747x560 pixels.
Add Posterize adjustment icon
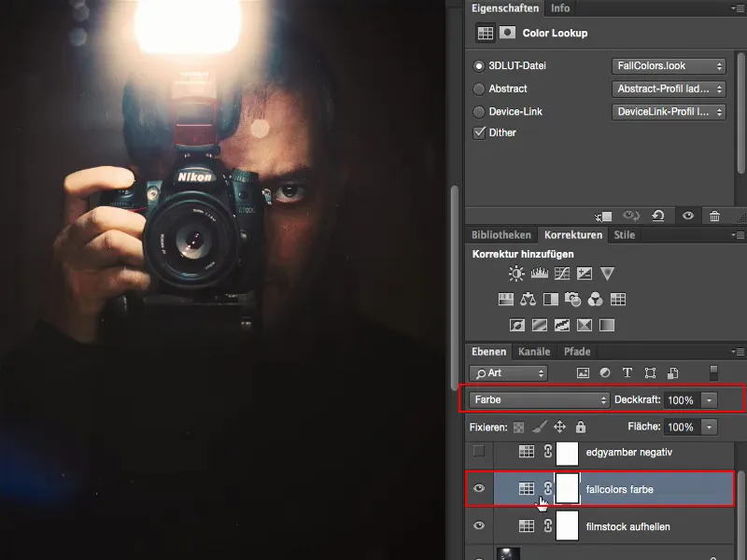(540, 325)
